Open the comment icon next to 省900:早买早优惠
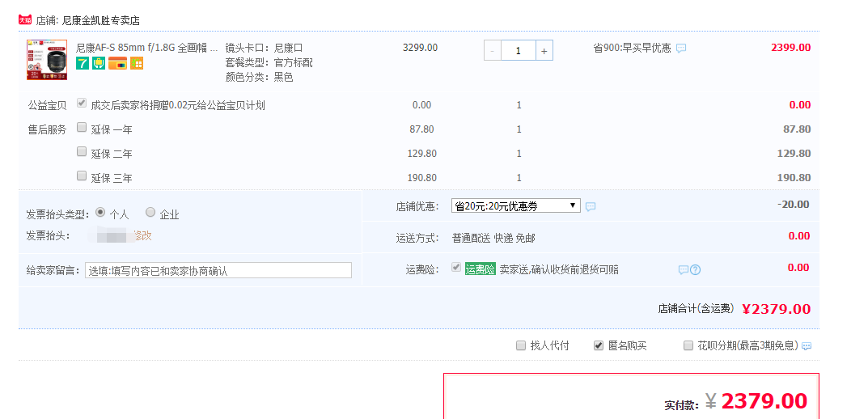The height and width of the screenshot is (419, 868). pyautogui.click(x=681, y=49)
